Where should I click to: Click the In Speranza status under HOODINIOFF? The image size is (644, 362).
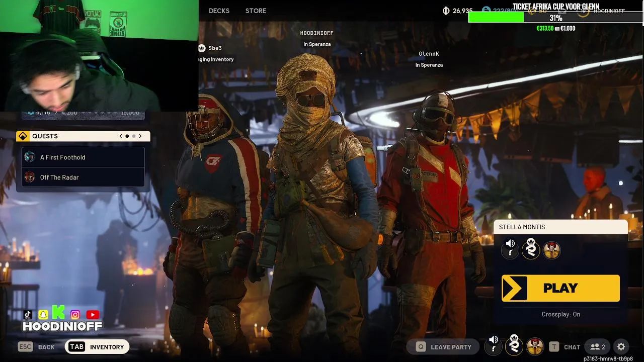[317, 44]
